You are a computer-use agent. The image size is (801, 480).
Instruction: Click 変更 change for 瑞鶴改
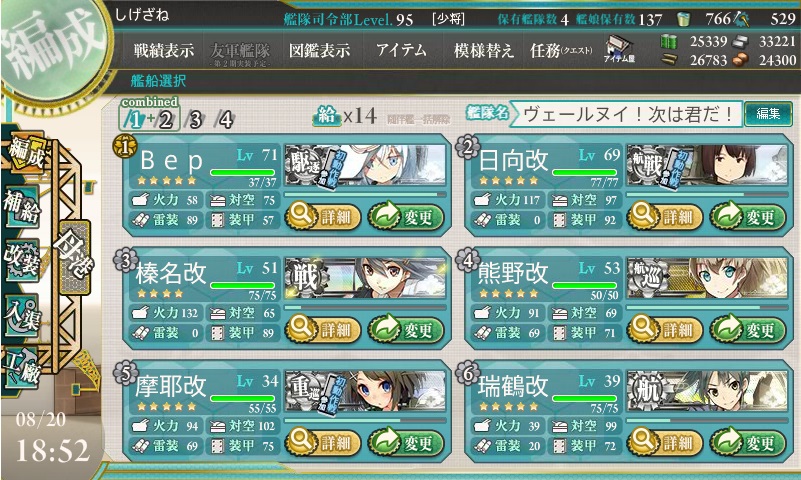(x=748, y=443)
